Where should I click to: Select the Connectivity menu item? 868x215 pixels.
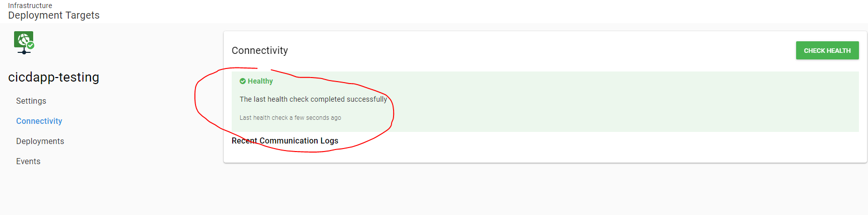pos(39,121)
